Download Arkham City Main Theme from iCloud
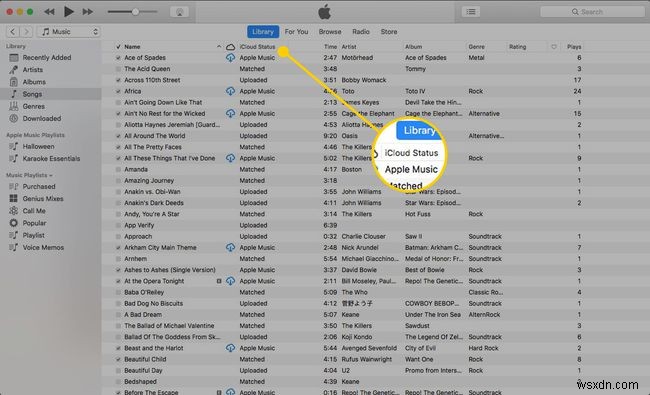The image size is (650, 395). point(230,247)
